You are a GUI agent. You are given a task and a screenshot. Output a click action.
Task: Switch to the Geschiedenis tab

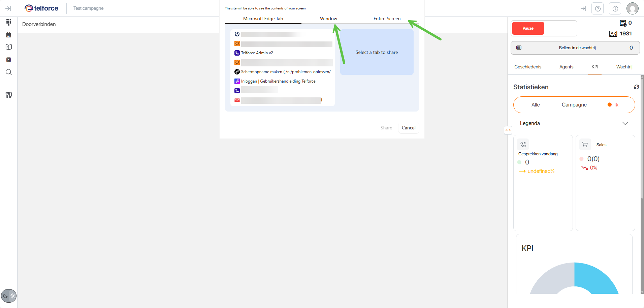coord(527,67)
